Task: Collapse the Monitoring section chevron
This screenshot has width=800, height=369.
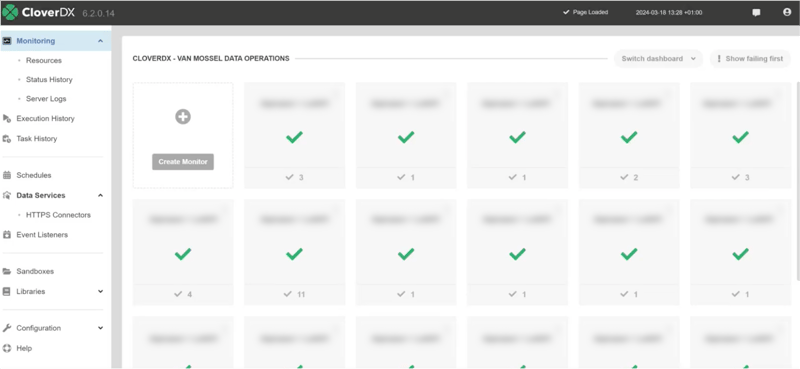Action: coord(101,41)
